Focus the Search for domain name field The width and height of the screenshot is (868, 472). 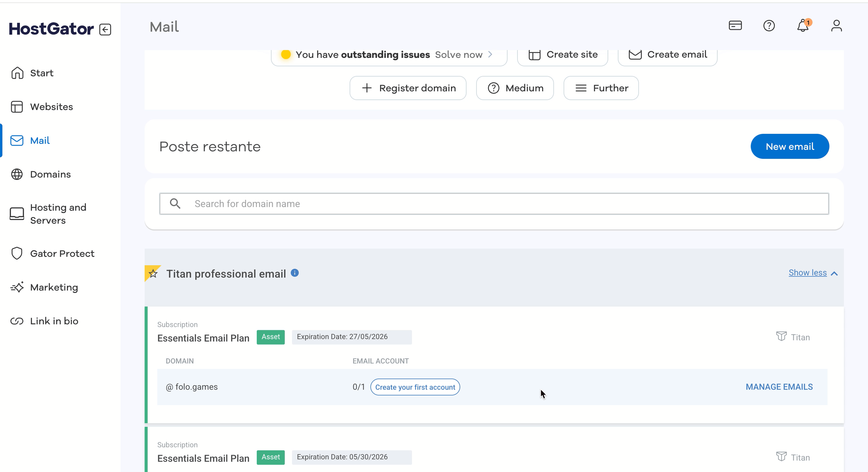click(494, 204)
